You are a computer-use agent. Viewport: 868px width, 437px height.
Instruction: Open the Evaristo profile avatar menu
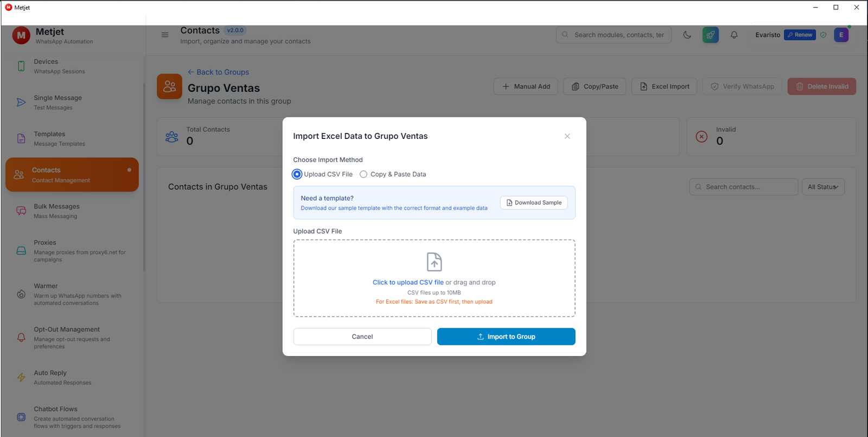[841, 34]
